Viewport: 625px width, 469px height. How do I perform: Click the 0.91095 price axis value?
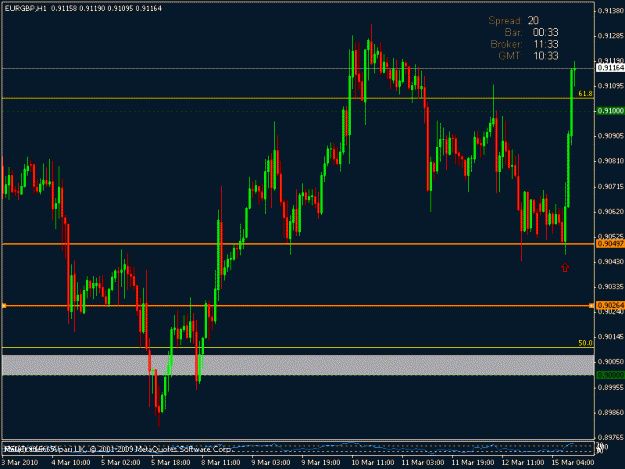tap(611, 86)
